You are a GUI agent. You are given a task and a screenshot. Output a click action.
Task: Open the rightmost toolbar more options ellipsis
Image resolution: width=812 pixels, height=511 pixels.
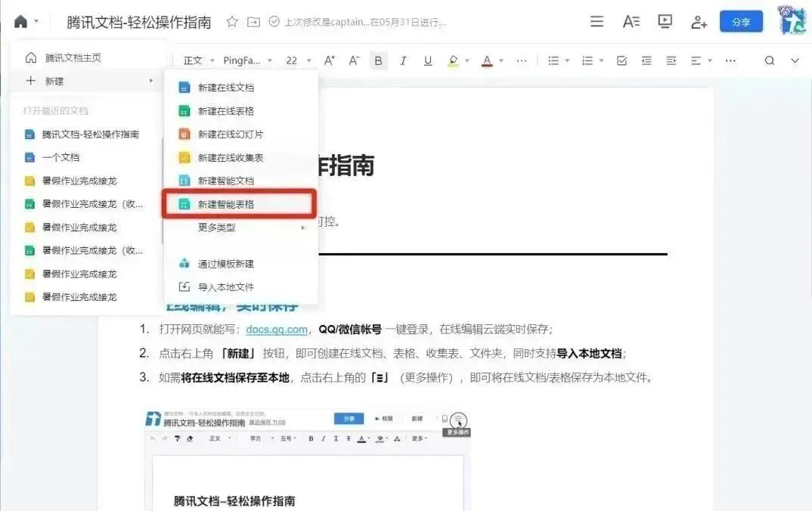730,60
